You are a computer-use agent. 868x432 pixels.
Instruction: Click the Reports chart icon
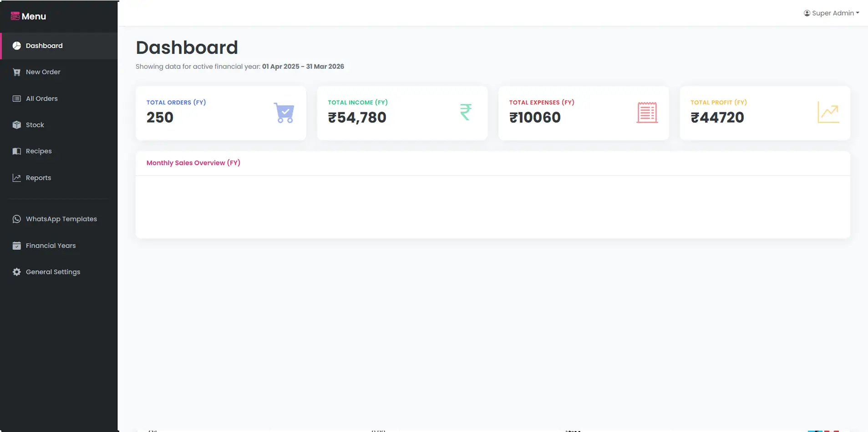click(x=17, y=178)
